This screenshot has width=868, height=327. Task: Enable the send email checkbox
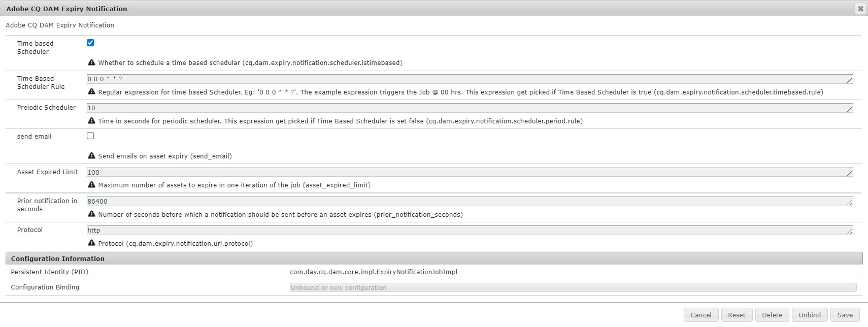point(90,136)
